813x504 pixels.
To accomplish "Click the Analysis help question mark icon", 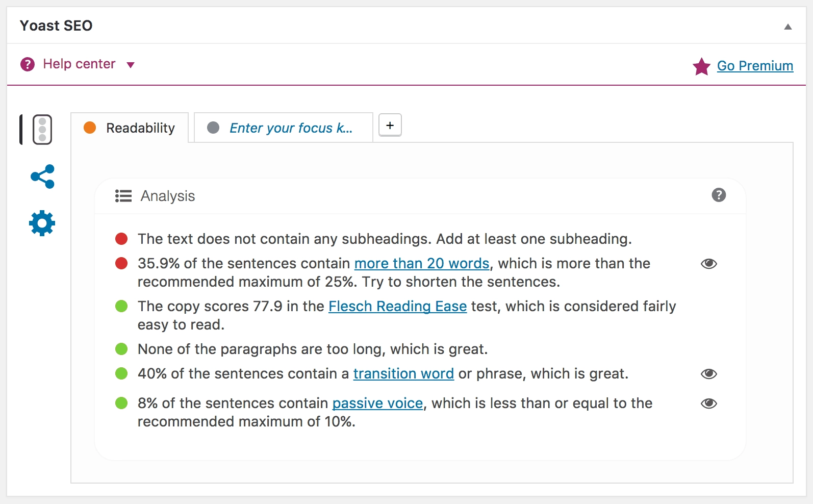I will (x=719, y=195).
